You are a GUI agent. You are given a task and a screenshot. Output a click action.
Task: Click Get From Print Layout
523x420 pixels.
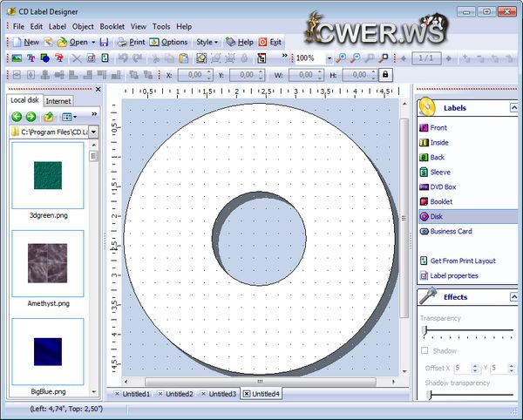[463, 261]
